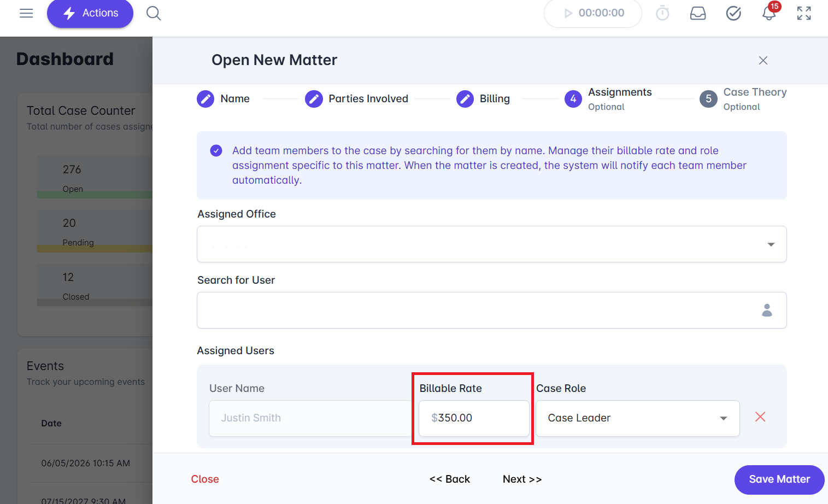Click Save Matter button
Screen dimensions: 828x504
click(x=779, y=479)
